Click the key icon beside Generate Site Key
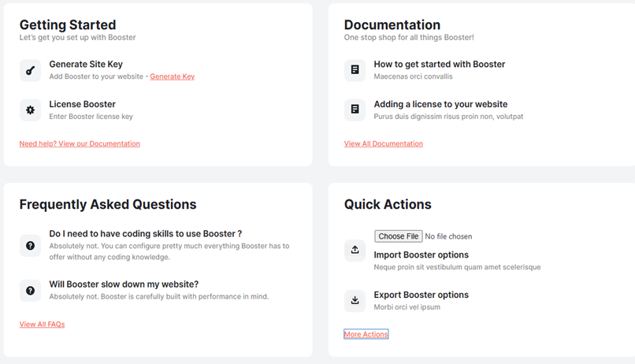This screenshot has width=635, height=364. coord(31,71)
